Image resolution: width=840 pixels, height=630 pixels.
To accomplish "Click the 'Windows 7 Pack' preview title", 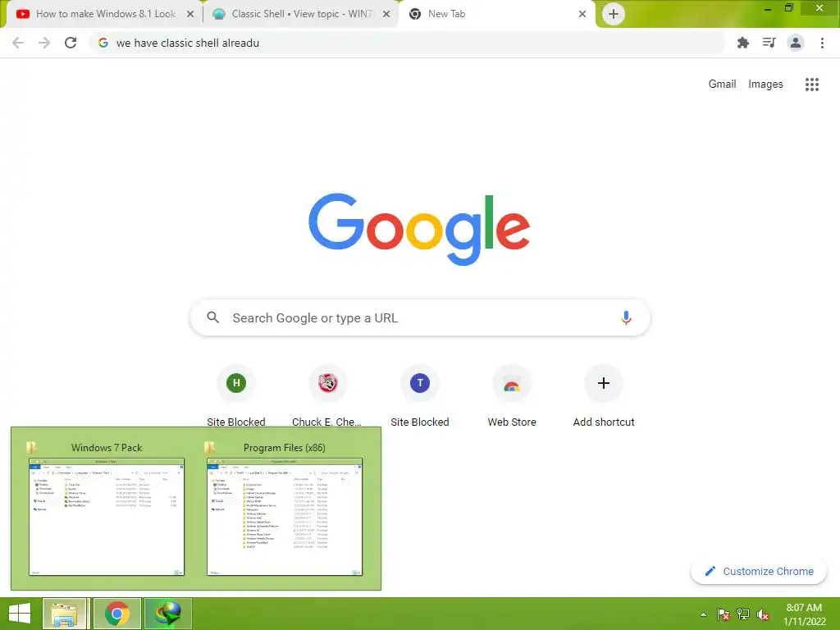I will [107, 447].
